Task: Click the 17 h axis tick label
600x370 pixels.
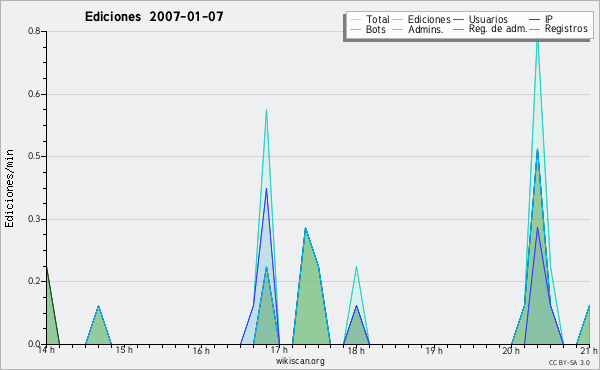Action: tap(279, 350)
